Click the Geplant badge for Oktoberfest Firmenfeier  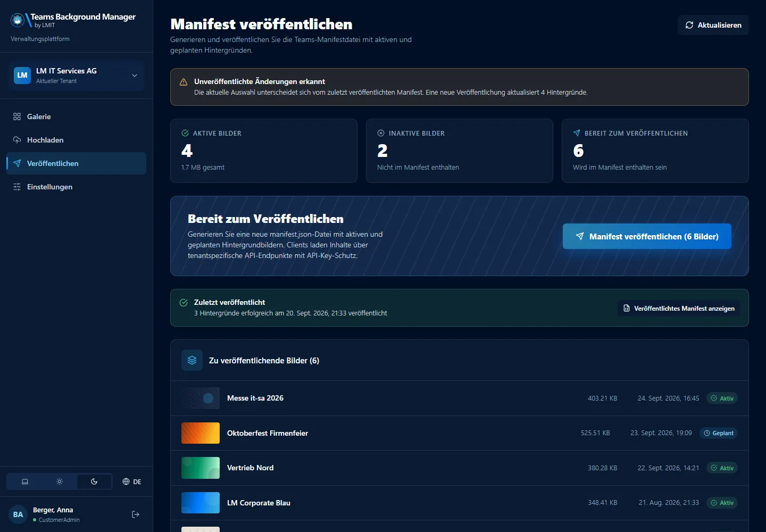click(x=719, y=433)
